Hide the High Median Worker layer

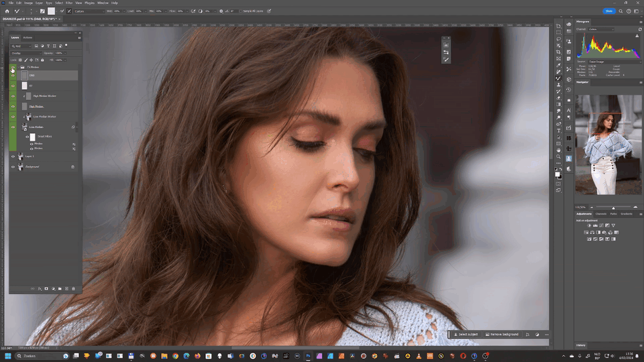tap(13, 96)
